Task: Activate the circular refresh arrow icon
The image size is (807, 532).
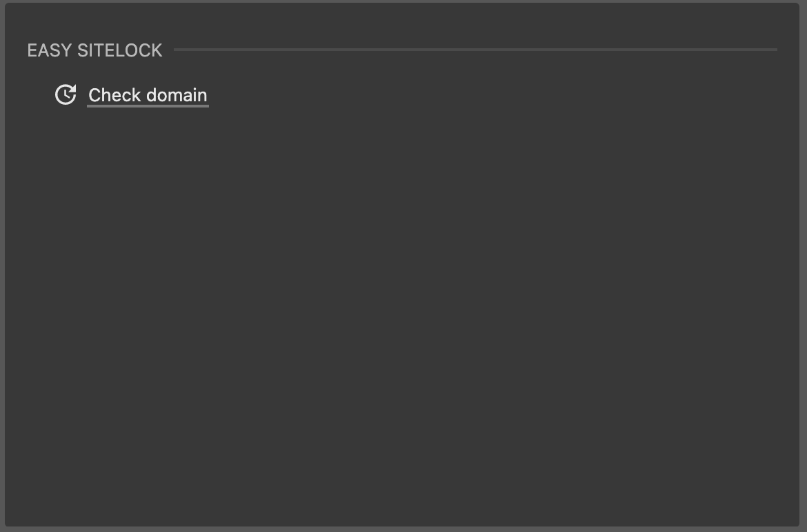Action: [x=66, y=94]
